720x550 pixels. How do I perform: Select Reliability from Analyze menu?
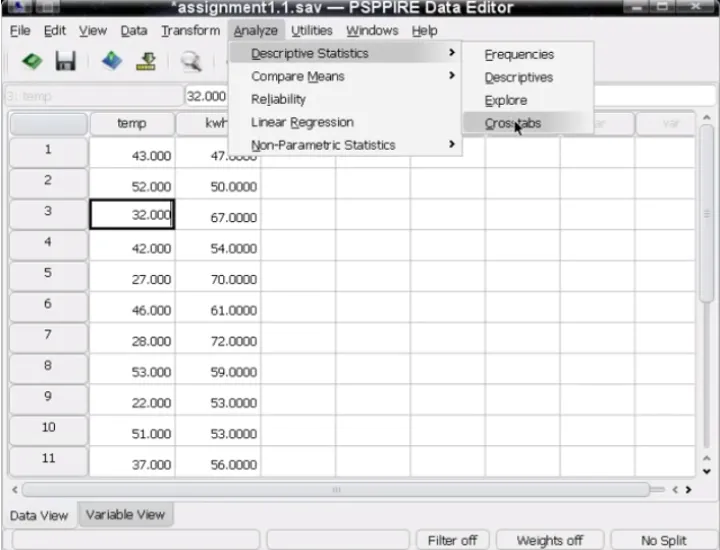278,99
